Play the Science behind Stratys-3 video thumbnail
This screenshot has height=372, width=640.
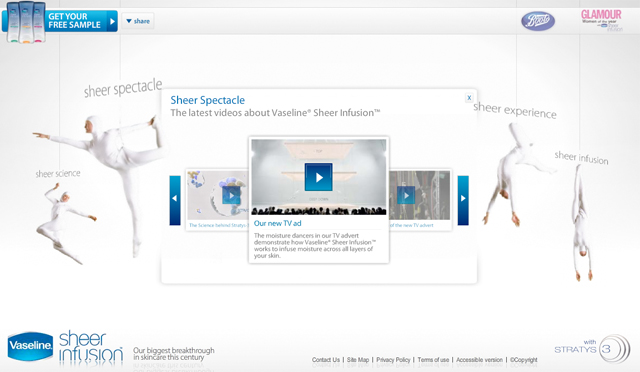tap(231, 196)
